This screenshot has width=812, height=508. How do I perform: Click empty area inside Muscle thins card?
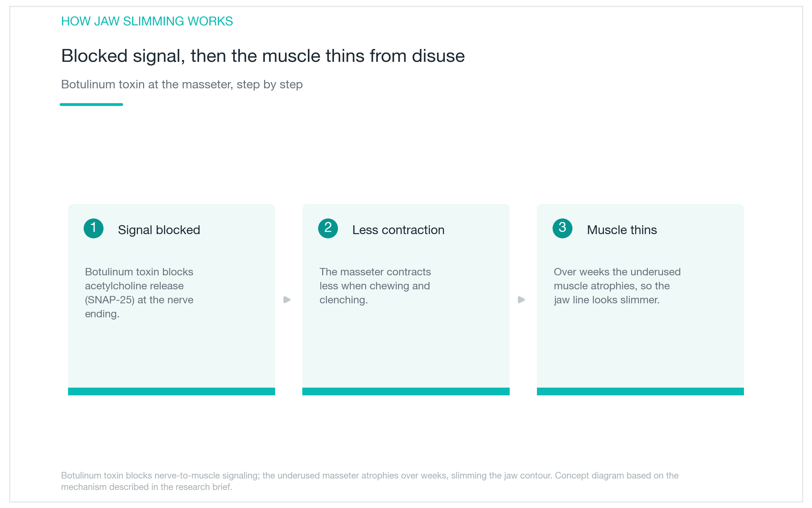point(640,350)
